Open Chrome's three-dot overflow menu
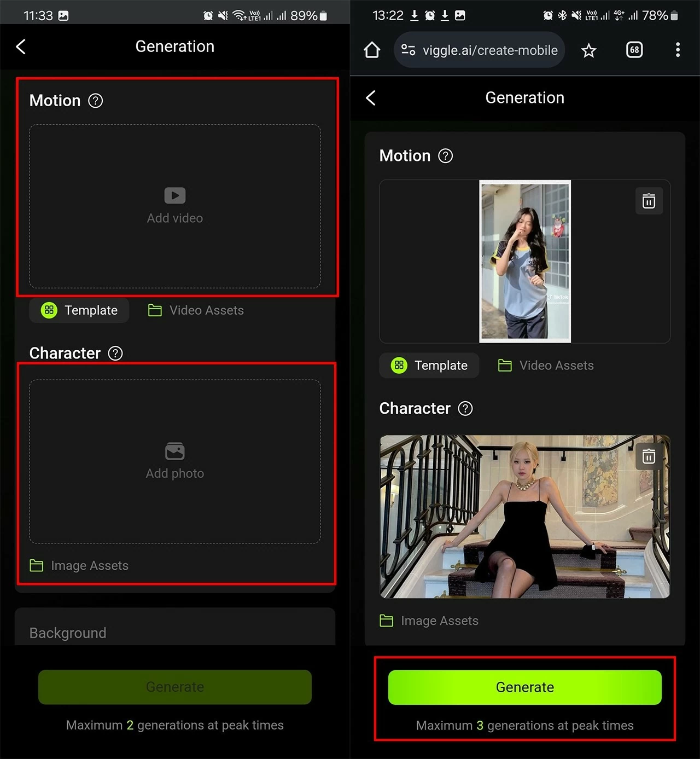The width and height of the screenshot is (700, 759). click(x=677, y=50)
